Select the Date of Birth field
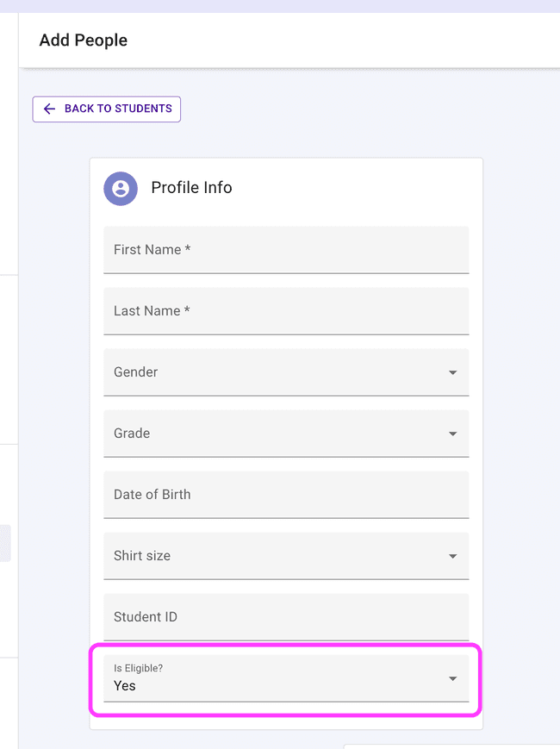Screen dimensions: 560x749 [286, 495]
